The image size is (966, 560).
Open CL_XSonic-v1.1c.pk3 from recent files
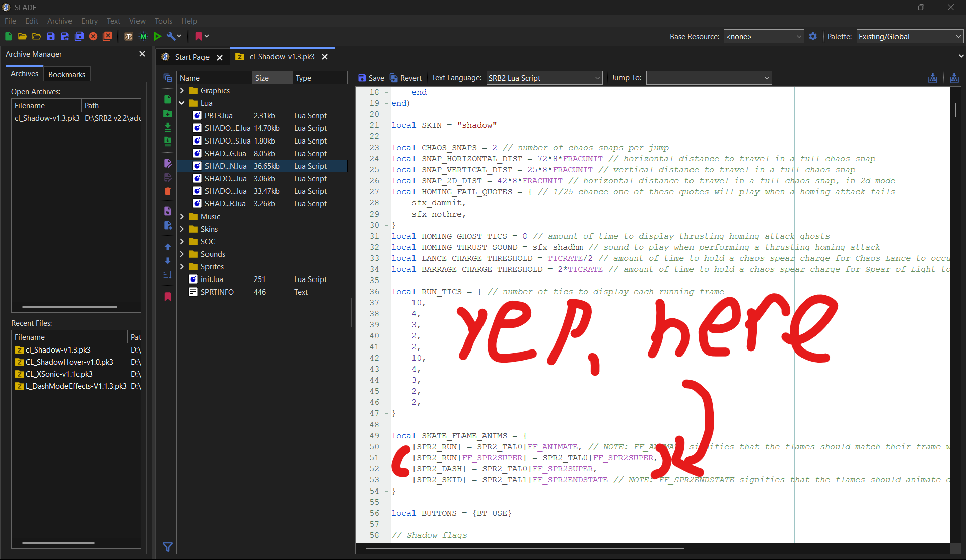pos(76,374)
